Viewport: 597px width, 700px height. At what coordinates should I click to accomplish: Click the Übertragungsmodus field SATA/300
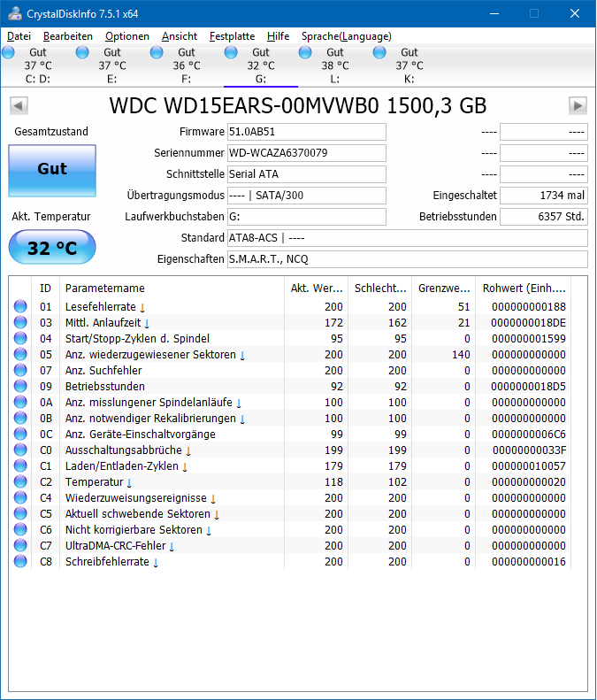click(x=307, y=196)
